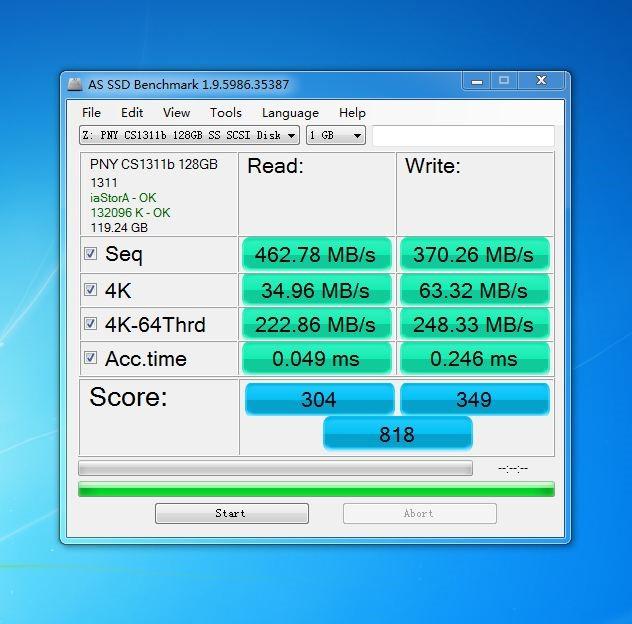
Task: Open the Language menu
Action: click(x=290, y=112)
